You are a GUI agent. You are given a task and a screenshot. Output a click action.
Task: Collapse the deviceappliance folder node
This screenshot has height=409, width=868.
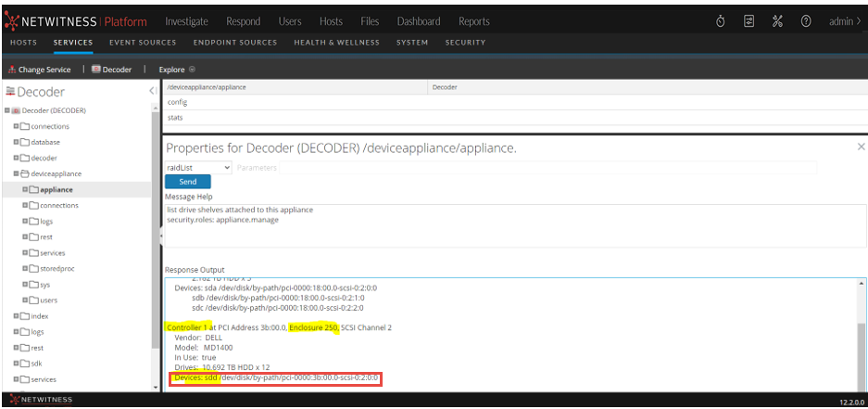click(16, 173)
